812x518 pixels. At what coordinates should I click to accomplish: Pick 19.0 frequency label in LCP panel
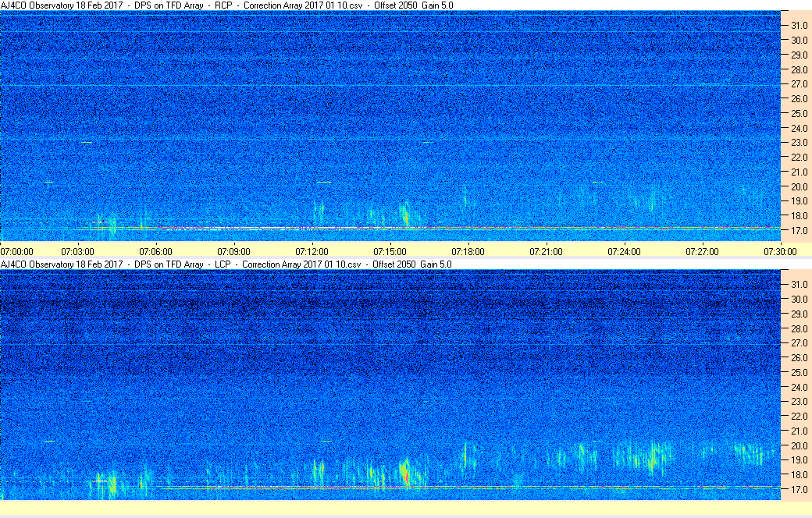point(799,459)
